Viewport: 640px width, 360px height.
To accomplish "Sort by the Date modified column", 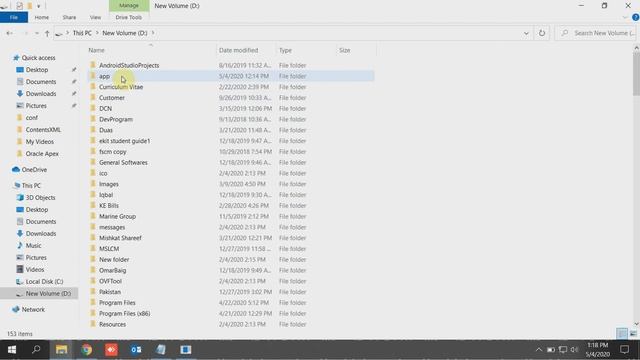I will 238,50.
